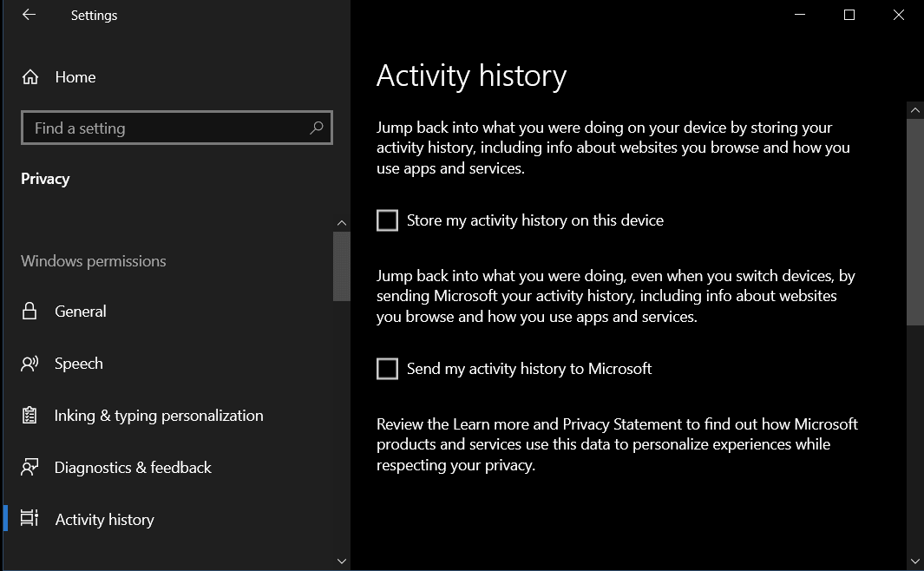The height and width of the screenshot is (571, 924).
Task: Click the Speech icon
Action: [29, 364]
